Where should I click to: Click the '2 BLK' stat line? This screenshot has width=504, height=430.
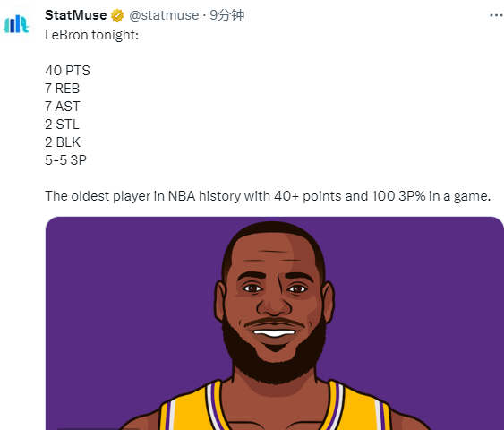pos(63,142)
